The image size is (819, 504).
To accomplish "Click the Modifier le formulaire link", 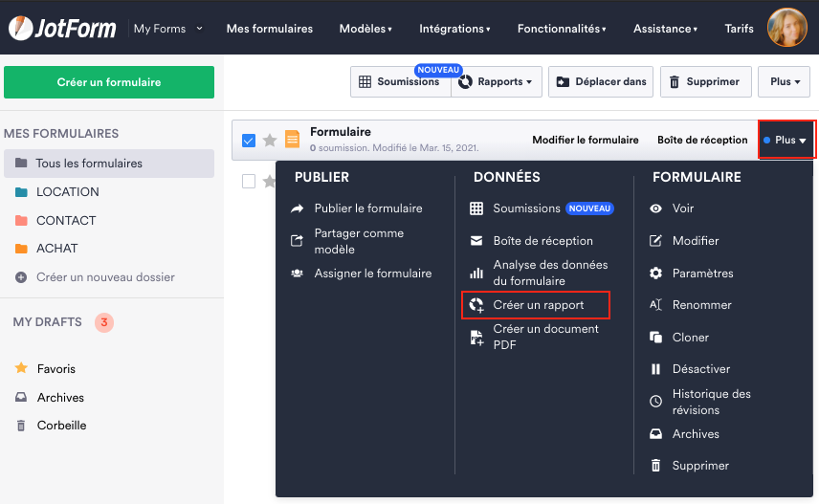I will 585,141.
